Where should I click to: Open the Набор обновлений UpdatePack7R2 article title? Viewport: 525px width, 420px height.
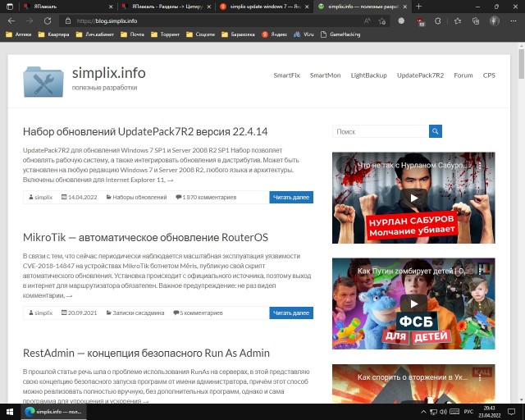click(x=145, y=131)
